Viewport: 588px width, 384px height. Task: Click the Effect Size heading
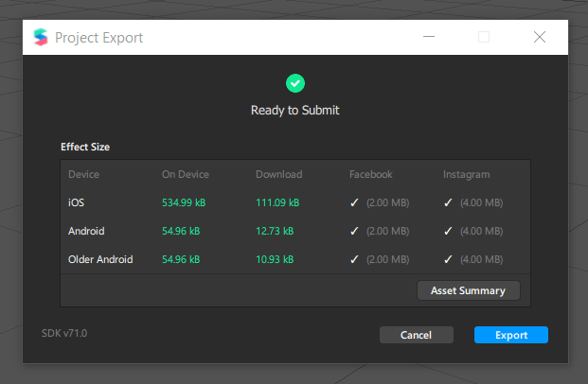coord(85,147)
